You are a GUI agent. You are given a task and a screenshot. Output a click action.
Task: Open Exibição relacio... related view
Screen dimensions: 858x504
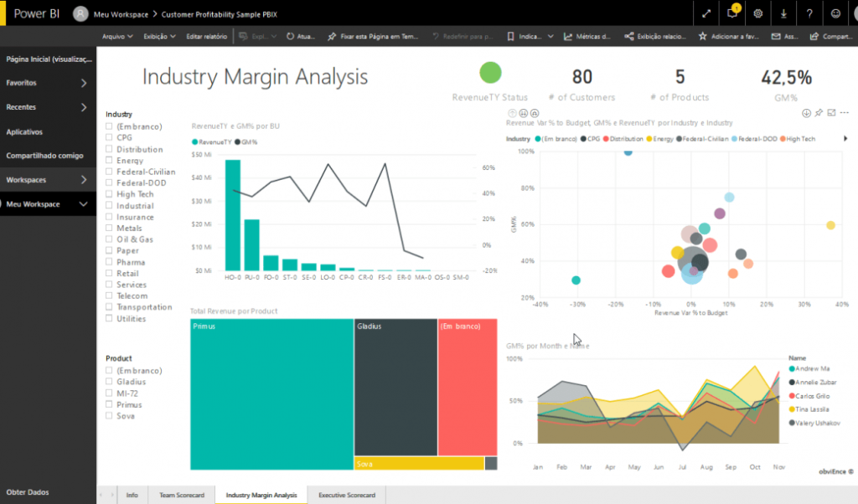[x=655, y=36]
